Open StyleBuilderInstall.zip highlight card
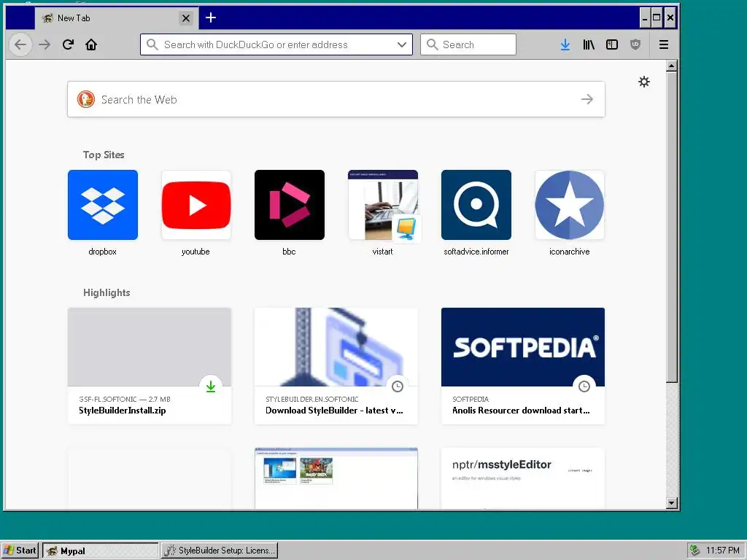Viewport: 747px width, 560px height. point(149,366)
